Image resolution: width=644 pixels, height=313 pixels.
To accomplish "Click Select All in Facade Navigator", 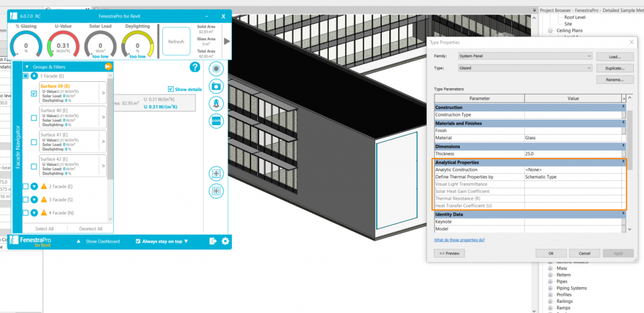I will click(45, 229).
